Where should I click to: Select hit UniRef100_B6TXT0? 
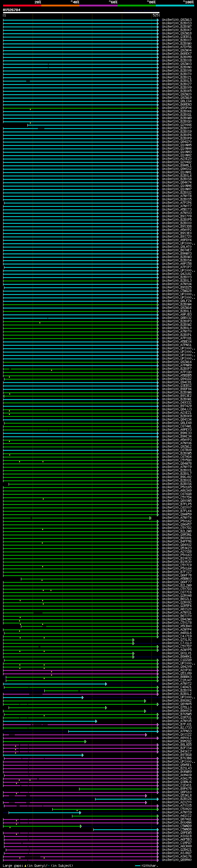(x=177, y=616)
